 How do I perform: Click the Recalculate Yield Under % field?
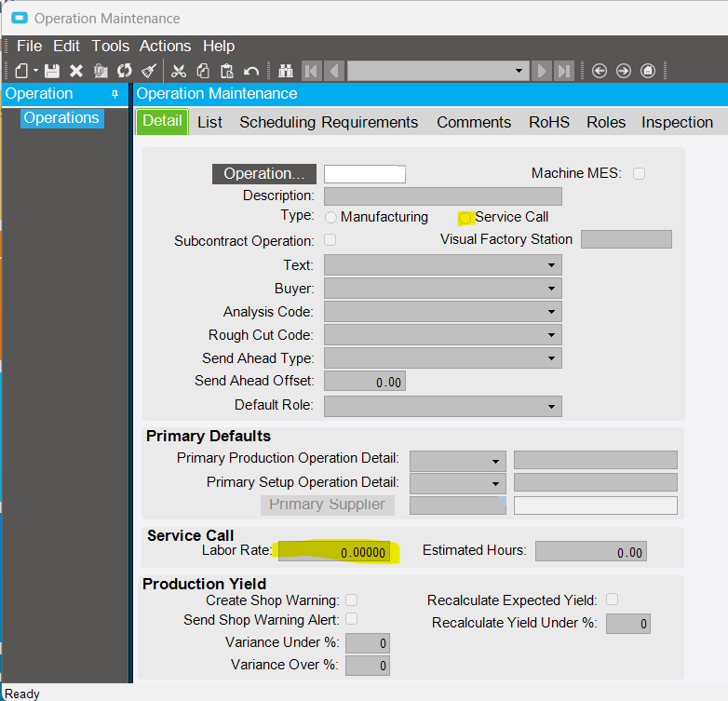pos(628,624)
